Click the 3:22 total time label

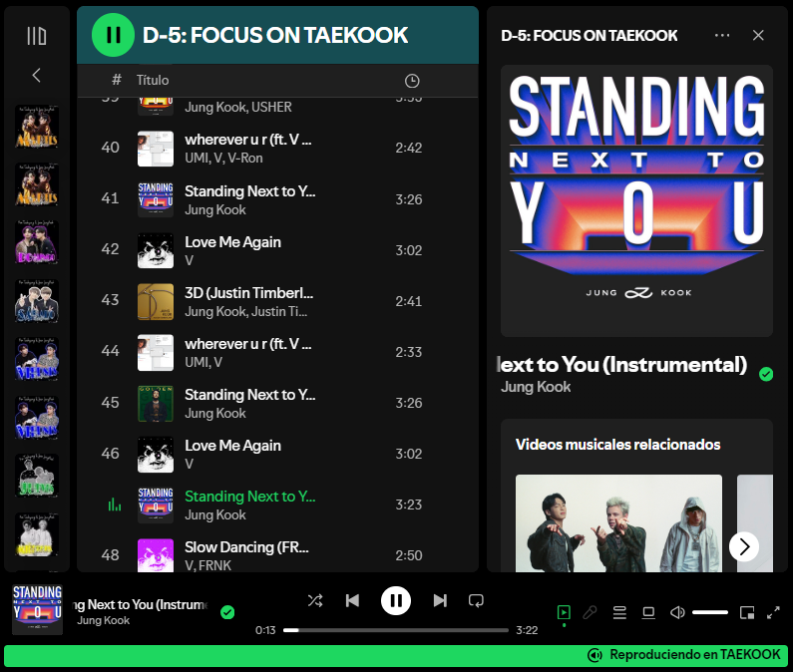point(527,630)
